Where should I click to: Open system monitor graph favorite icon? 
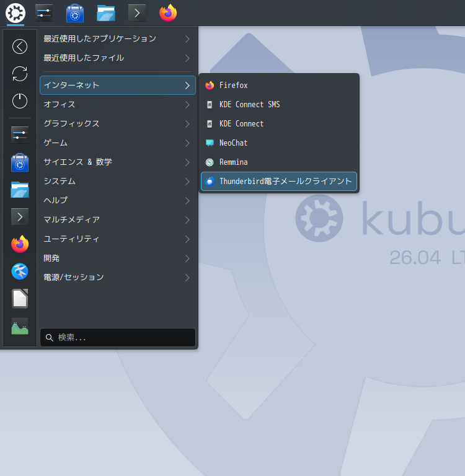[20, 326]
